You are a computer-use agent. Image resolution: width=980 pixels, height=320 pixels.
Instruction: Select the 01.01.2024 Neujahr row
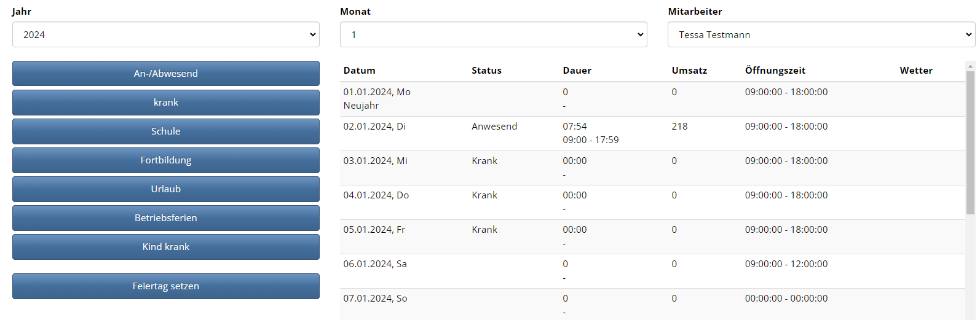pos(652,99)
